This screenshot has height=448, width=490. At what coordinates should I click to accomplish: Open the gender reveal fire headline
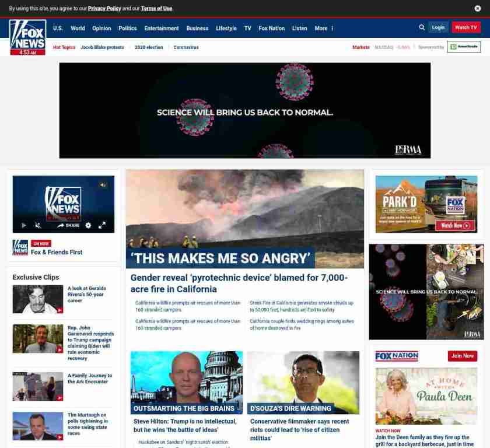239,283
